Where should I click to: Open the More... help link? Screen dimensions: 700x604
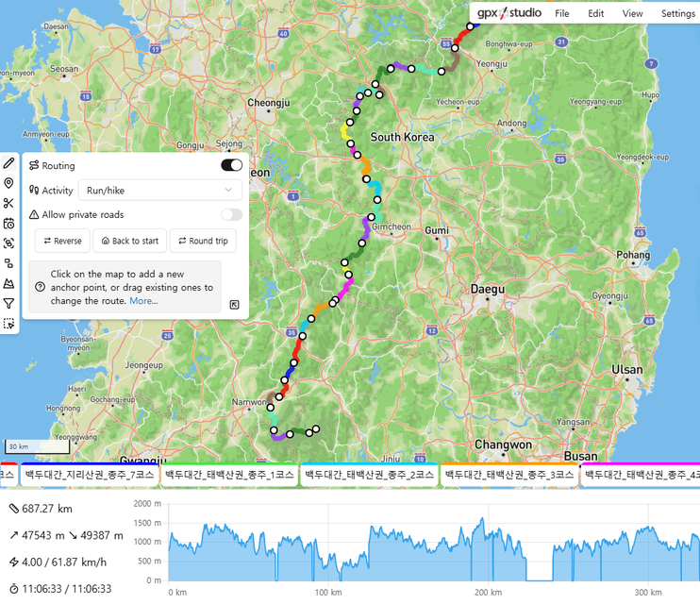tap(143, 301)
